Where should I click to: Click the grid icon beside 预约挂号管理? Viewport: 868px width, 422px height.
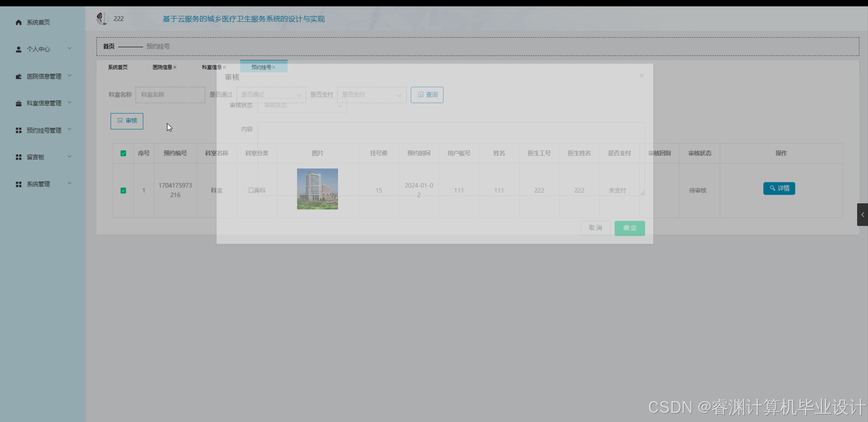click(19, 130)
